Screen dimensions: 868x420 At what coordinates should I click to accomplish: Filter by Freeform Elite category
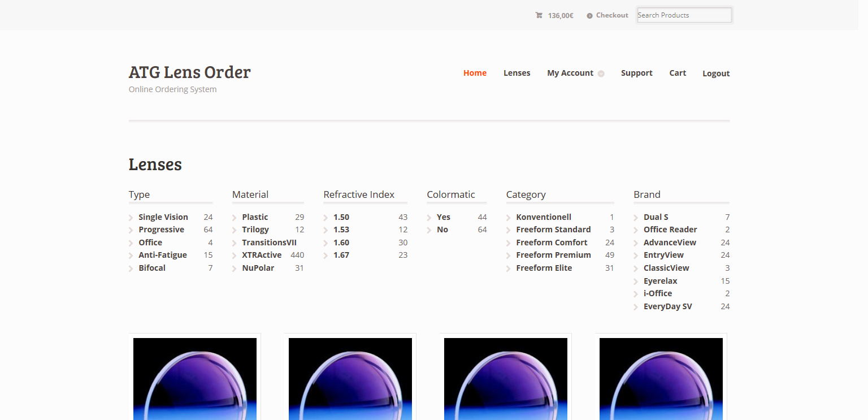[x=544, y=268]
